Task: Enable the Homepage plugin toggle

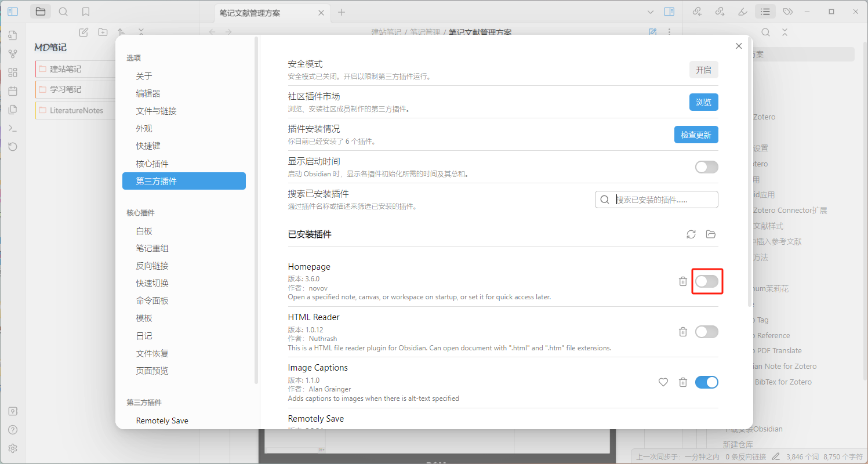Action: pos(707,281)
